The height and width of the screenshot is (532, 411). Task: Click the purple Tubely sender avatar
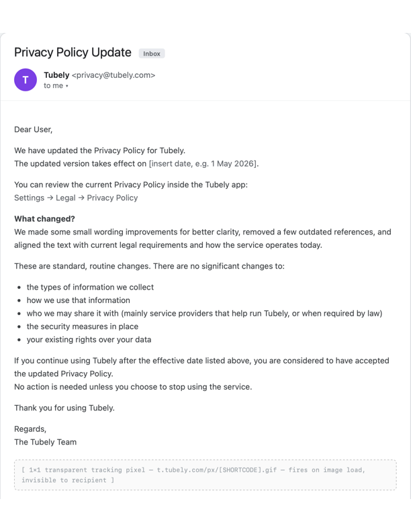[x=26, y=80]
